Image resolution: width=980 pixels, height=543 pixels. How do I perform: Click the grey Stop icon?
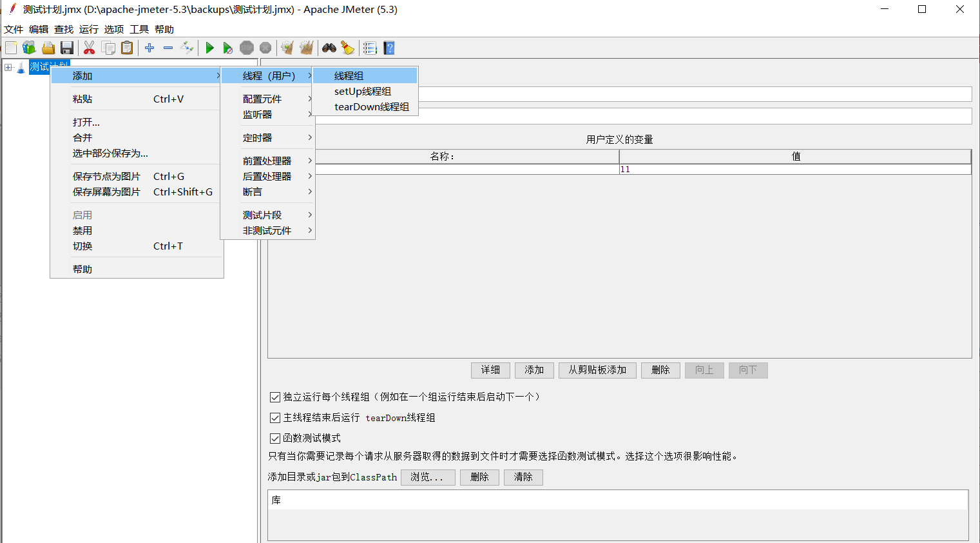point(247,48)
